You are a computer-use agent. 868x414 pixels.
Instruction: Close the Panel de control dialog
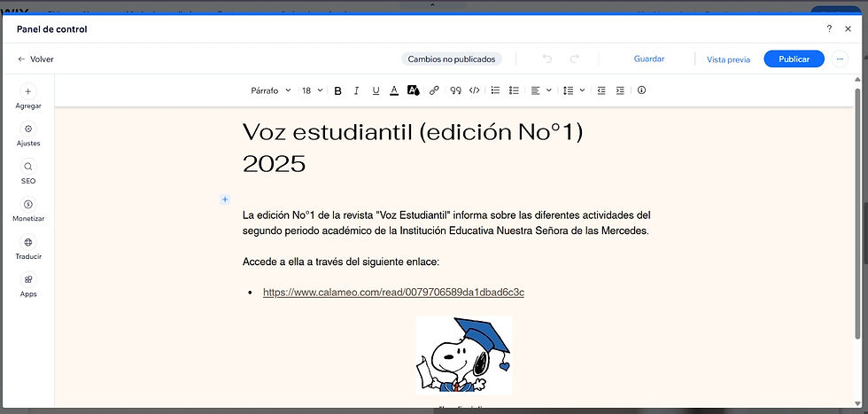(848, 29)
